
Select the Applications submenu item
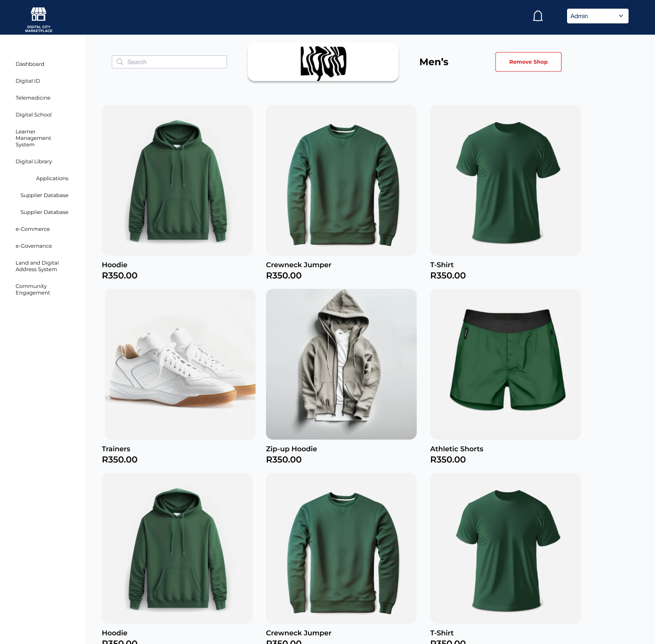click(52, 178)
